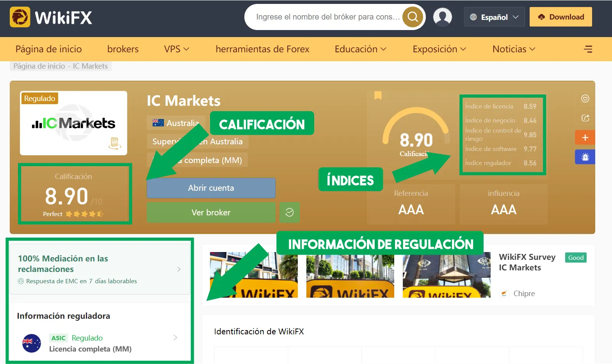Open the Español language dropdown

(494, 17)
